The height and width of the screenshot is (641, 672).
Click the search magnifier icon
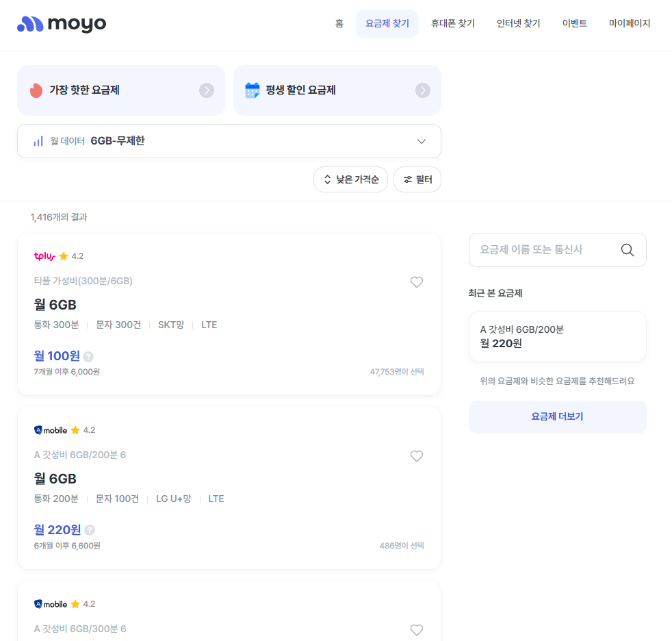pyautogui.click(x=627, y=250)
